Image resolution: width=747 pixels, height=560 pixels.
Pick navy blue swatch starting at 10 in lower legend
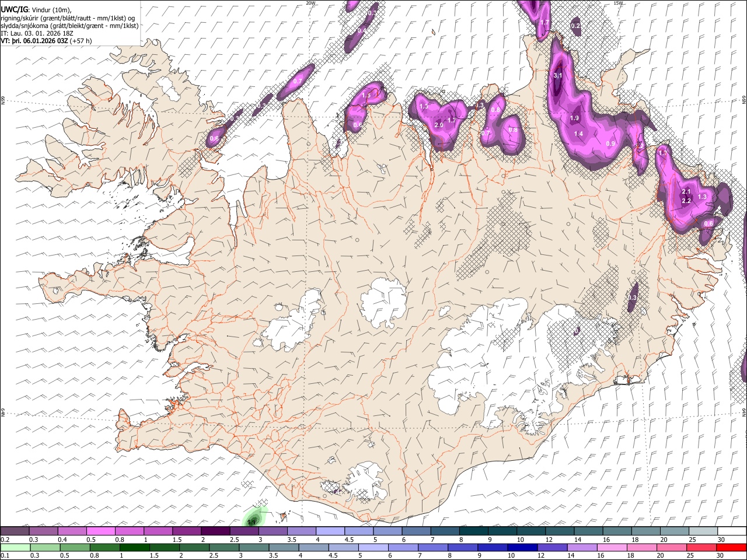(x=523, y=547)
